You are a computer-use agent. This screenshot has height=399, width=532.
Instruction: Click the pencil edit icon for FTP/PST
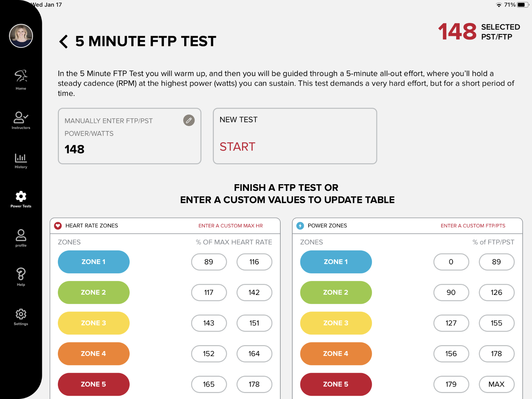189,120
